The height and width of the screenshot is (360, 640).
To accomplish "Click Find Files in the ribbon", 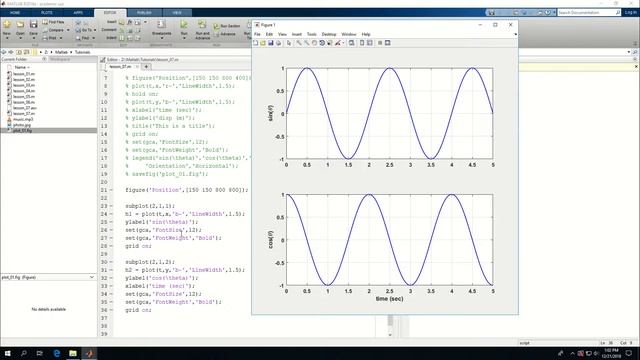I will point(53,22).
